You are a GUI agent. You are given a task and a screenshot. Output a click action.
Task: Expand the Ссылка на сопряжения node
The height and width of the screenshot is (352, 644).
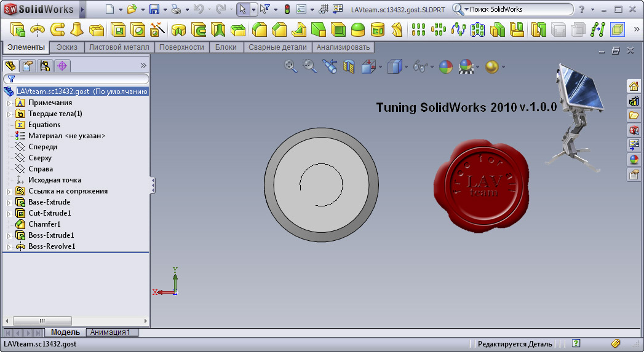coord(9,191)
